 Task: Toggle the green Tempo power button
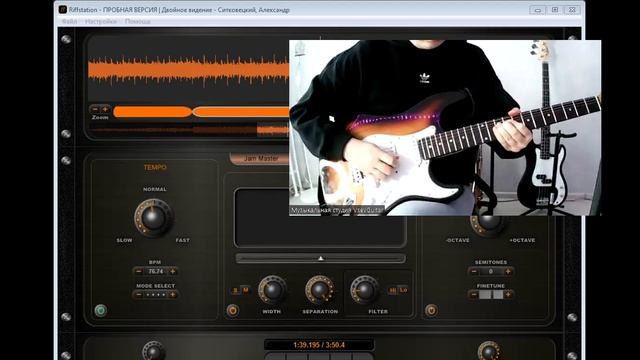(x=100, y=310)
